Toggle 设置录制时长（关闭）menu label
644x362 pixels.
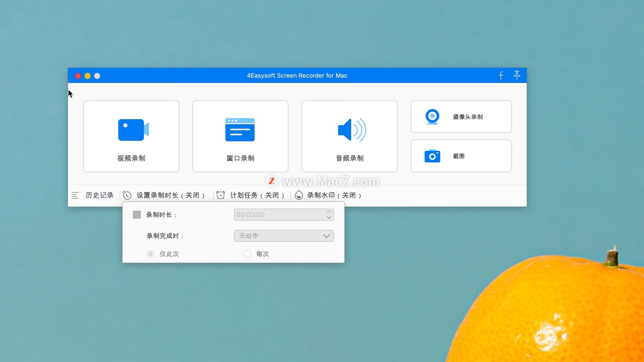pos(170,195)
